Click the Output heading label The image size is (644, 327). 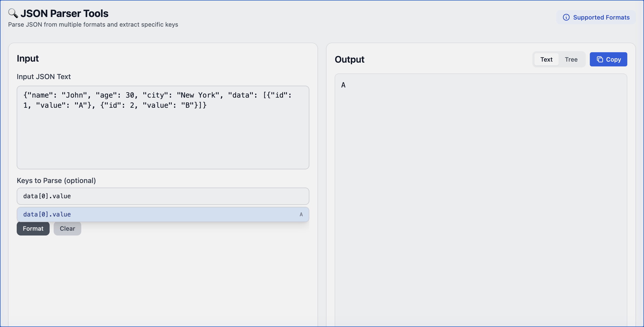click(x=349, y=59)
